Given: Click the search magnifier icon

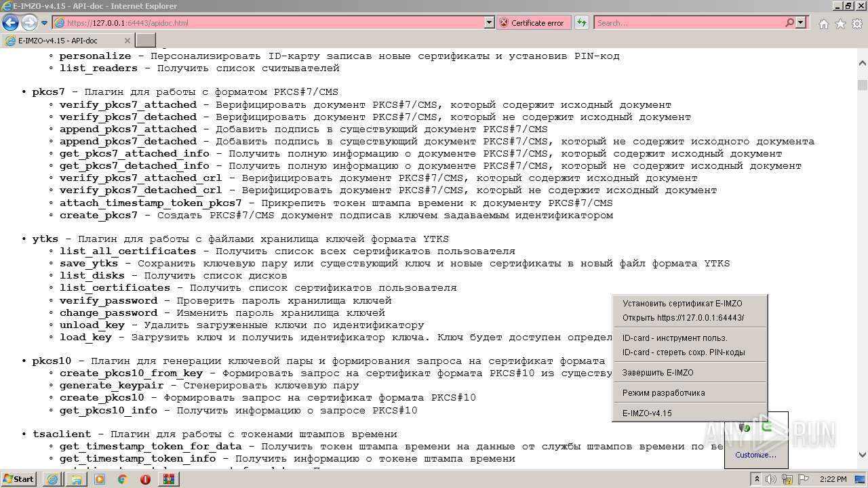Looking at the screenshot, I should tap(790, 22).
